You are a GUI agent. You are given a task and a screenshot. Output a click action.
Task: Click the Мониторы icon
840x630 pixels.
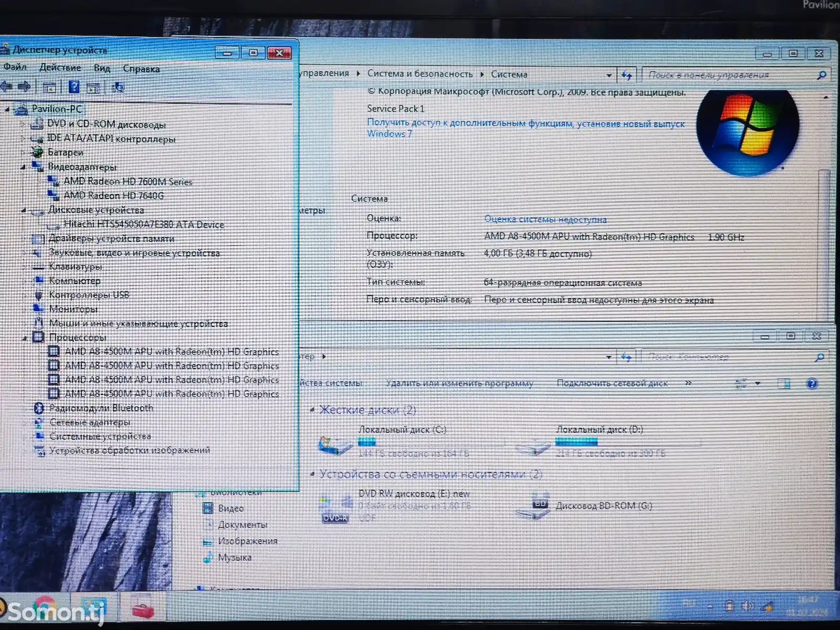[38, 309]
